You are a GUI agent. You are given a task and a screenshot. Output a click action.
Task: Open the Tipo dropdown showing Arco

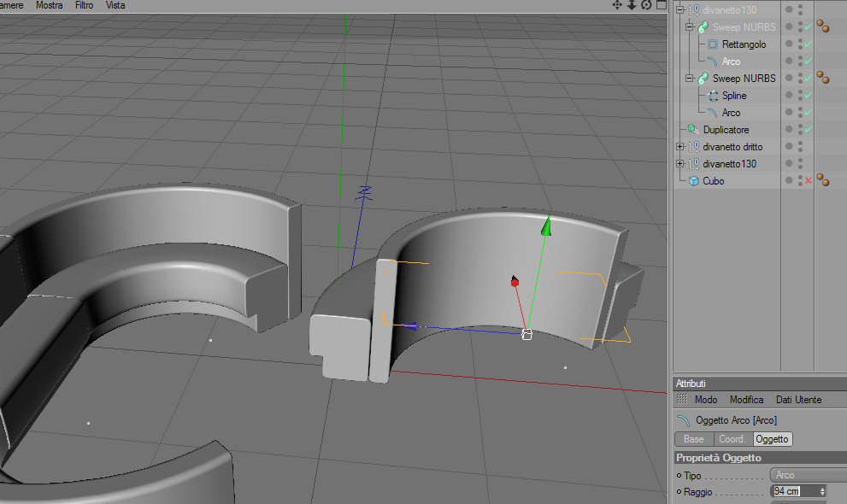click(x=808, y=475)
